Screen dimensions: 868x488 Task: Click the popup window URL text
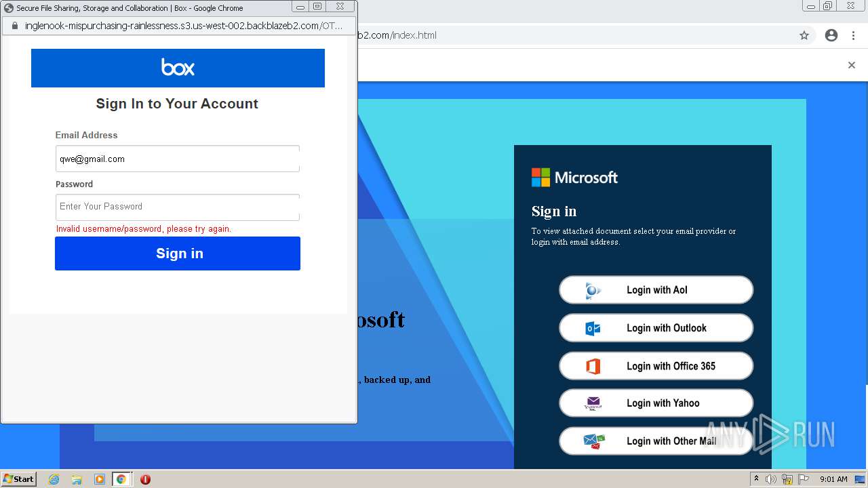184,26
